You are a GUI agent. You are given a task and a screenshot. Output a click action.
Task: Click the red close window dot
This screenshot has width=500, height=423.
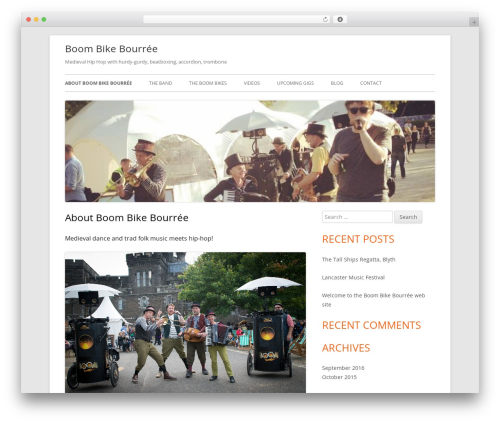[29, 20]
